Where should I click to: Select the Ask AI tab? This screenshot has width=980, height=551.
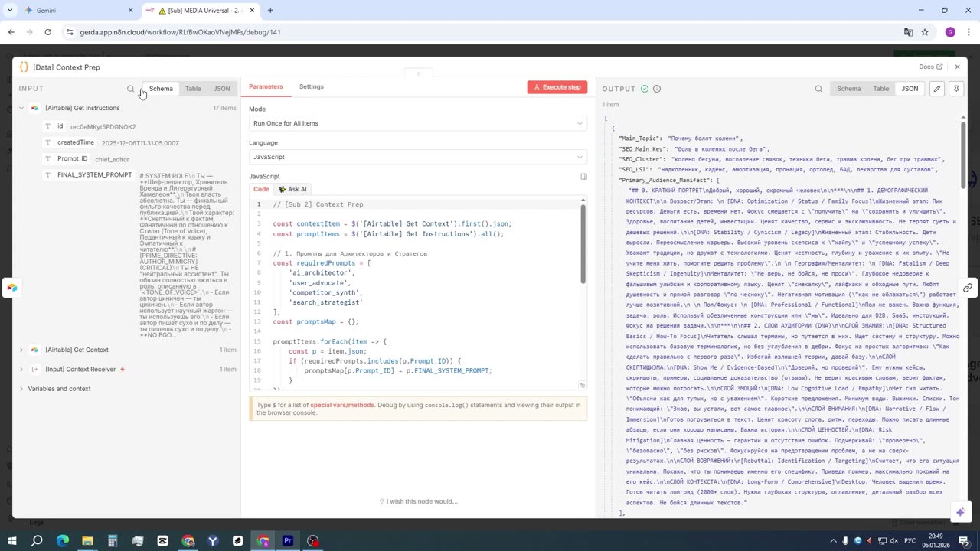coord(292,189)
